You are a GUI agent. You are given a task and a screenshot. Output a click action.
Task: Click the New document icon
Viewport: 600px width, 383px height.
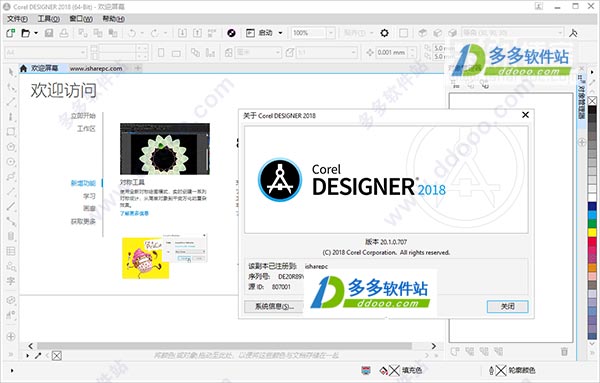(x=10, y=33)
